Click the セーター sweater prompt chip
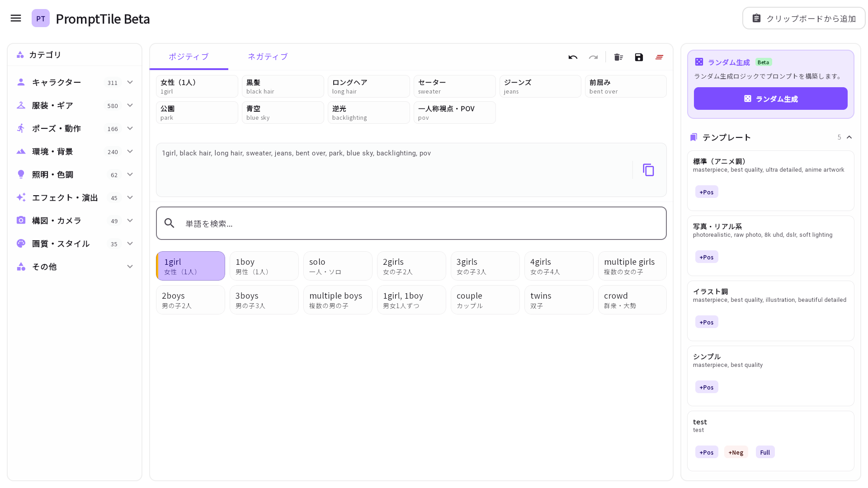Viewport: 868px width, 488px height. [x=455, y=86]
